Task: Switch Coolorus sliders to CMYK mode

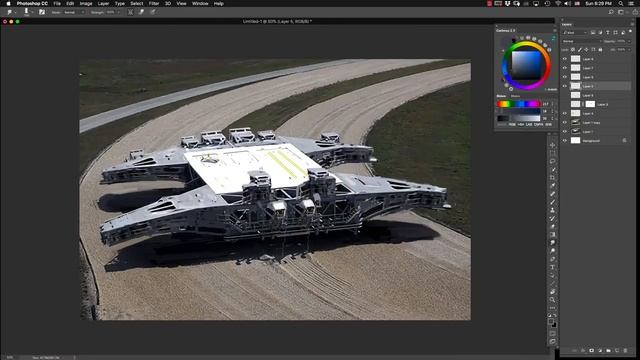Action: pos(538,124)
